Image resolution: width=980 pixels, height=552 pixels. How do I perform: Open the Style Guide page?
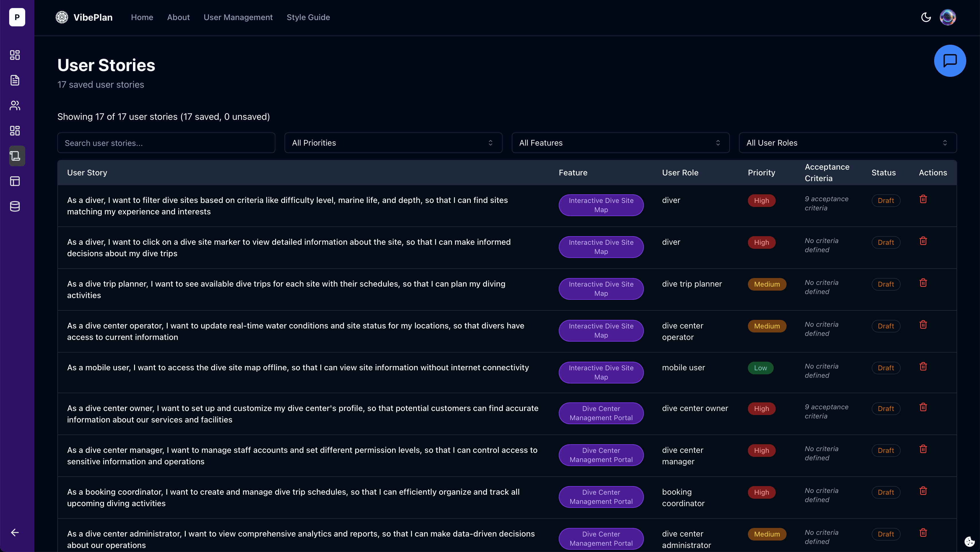click(308, 17)
